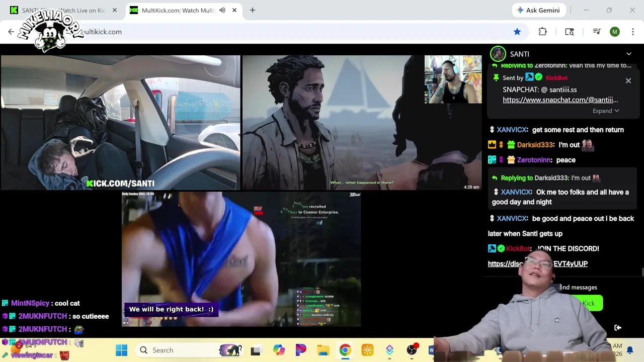The height and width of the screenshot is (362, 644).
Task: Click the chat panel scrollbar
Action: [642, 272]
